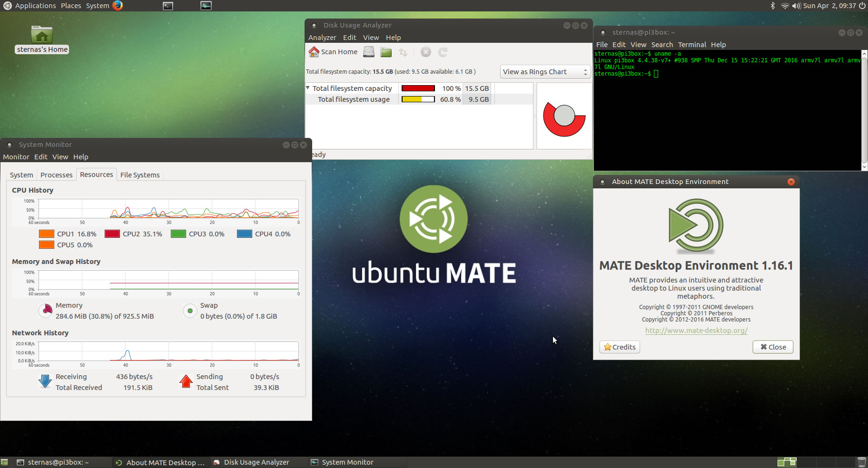Click the Scan Home toolbar button

[x=333, y=52]
